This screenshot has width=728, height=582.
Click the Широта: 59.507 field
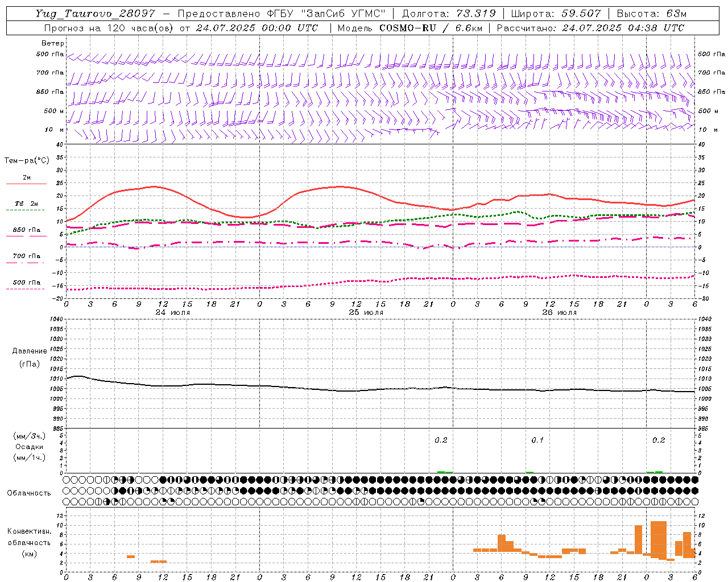[x=556, y=14]
